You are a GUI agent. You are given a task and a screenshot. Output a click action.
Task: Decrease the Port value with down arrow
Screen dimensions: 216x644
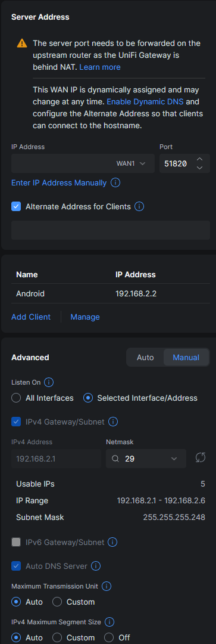tap(199, 168)
